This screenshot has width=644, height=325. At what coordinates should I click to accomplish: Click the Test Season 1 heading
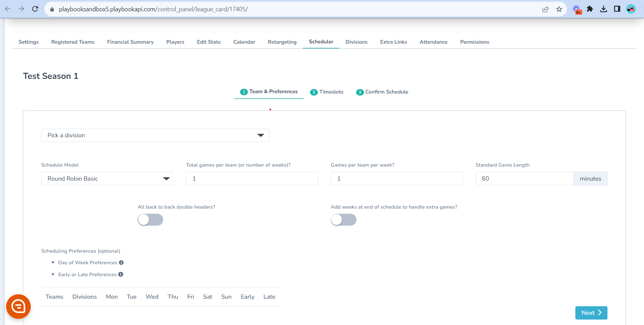[51, 76]
